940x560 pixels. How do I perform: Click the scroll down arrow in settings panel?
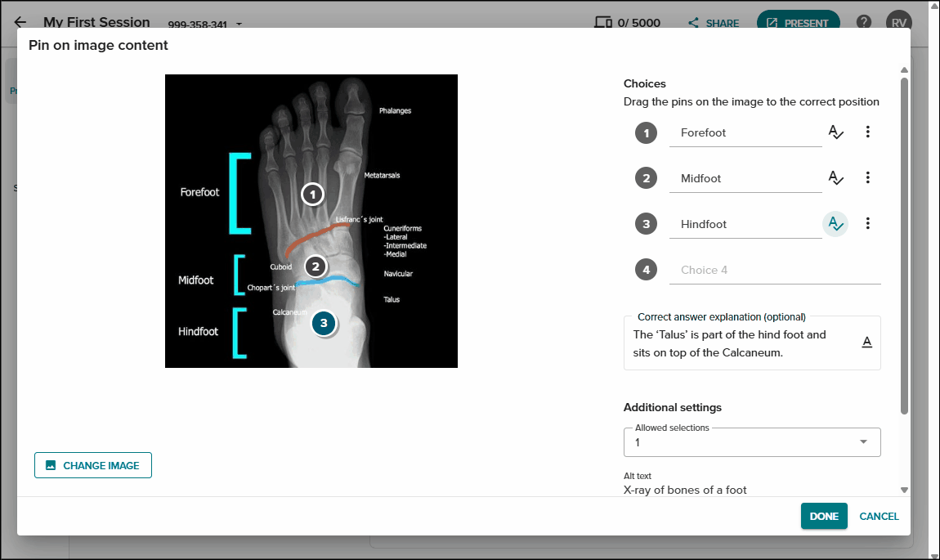coord(904,490)
